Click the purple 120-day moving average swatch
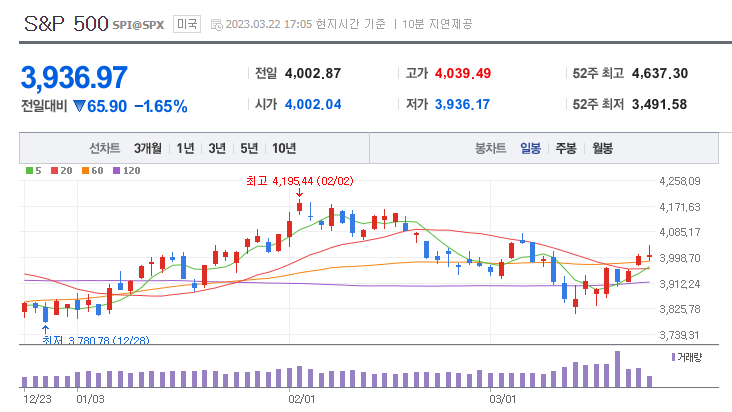This screenshot has width=732, height=412. coord(117,171)
